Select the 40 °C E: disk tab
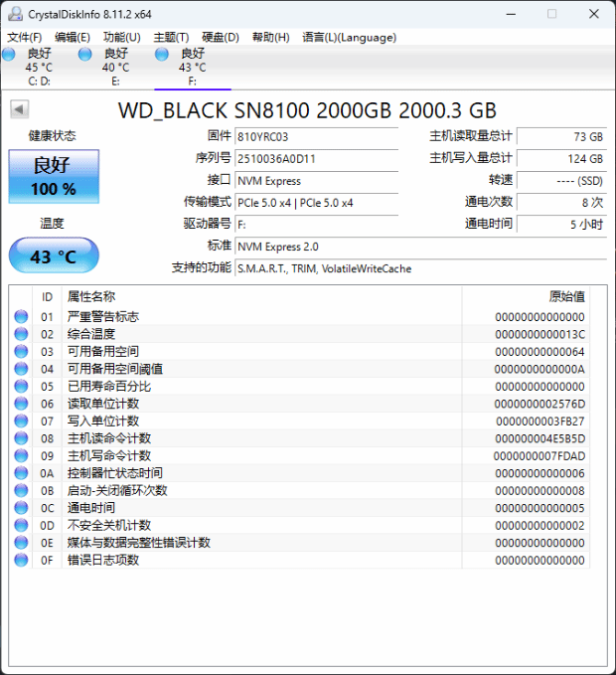616x675 pixels. (x=115, y=68)
